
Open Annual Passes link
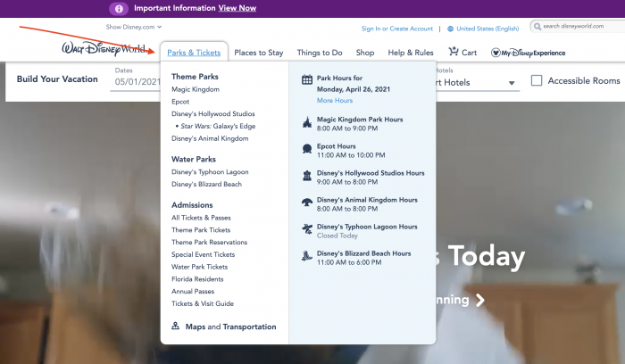(193, 291)
